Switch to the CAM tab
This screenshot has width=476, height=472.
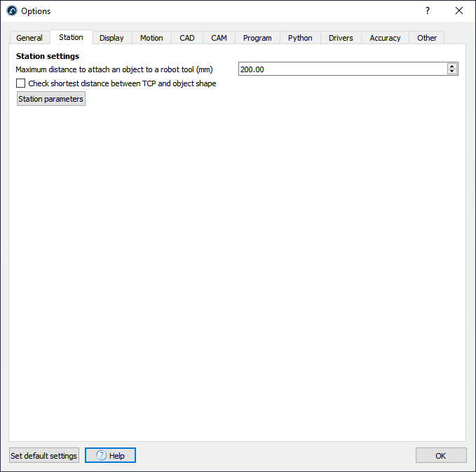click(219, 38)
